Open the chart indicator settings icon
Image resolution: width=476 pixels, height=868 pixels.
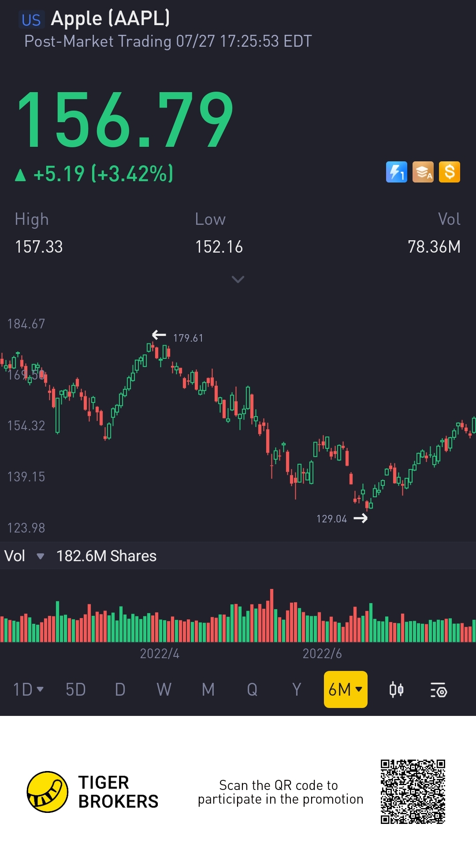439,690
